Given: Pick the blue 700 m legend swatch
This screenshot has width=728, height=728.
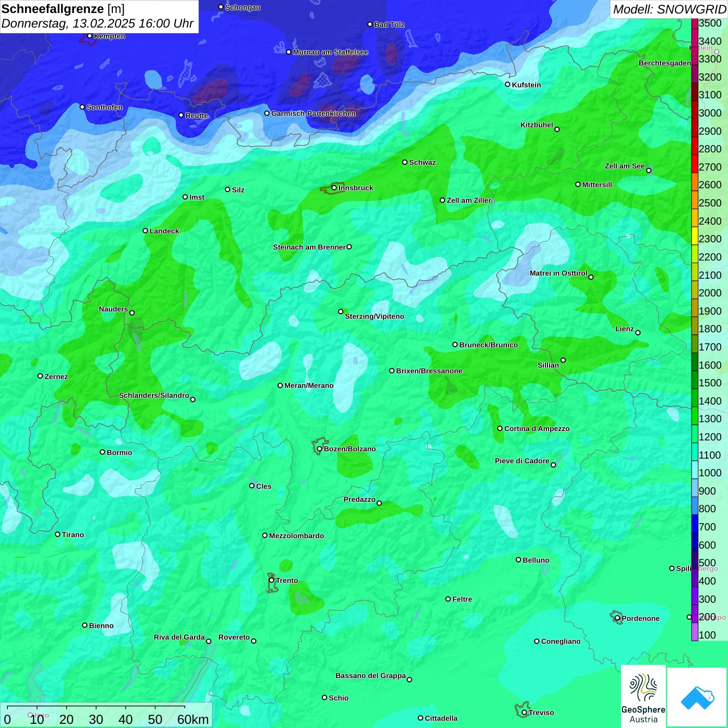Looking at the screenshot, I should [695, 524].
